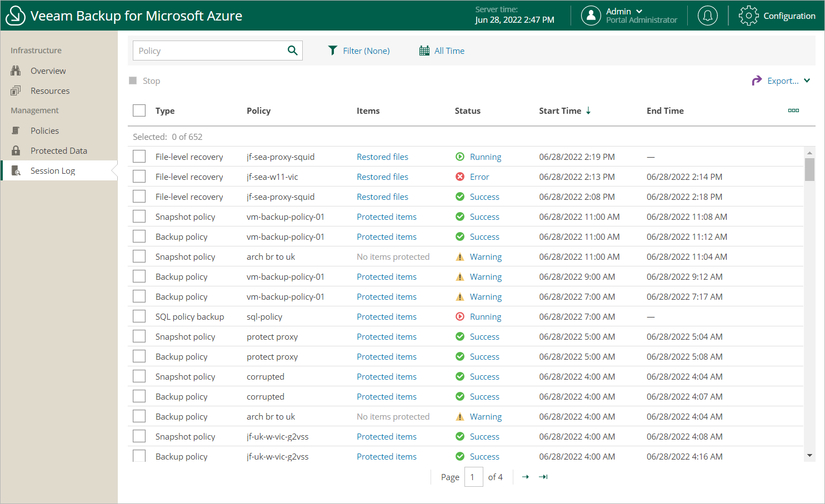The image size is (825, 504).
Task: Navigate to Protected Data section
Action: [58, 150]
